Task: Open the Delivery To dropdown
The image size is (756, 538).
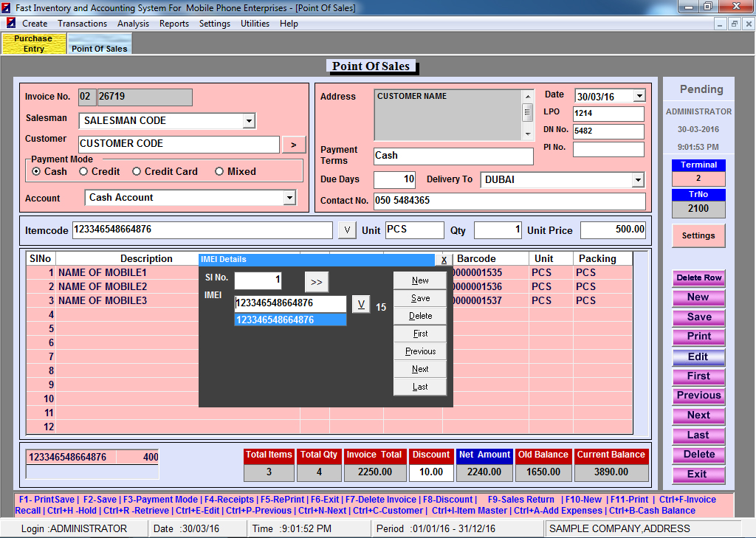Action: (638, 180)
